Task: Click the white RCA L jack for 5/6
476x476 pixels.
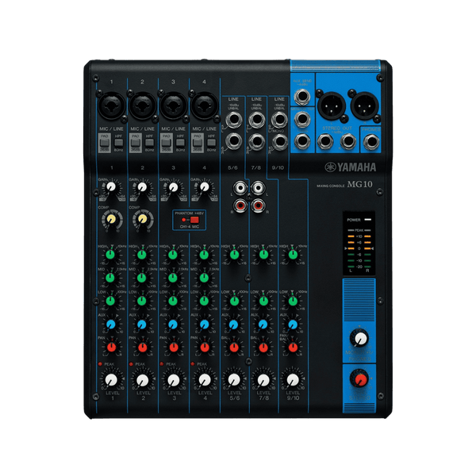Action: pyautogui.click(x=240, y=188)
